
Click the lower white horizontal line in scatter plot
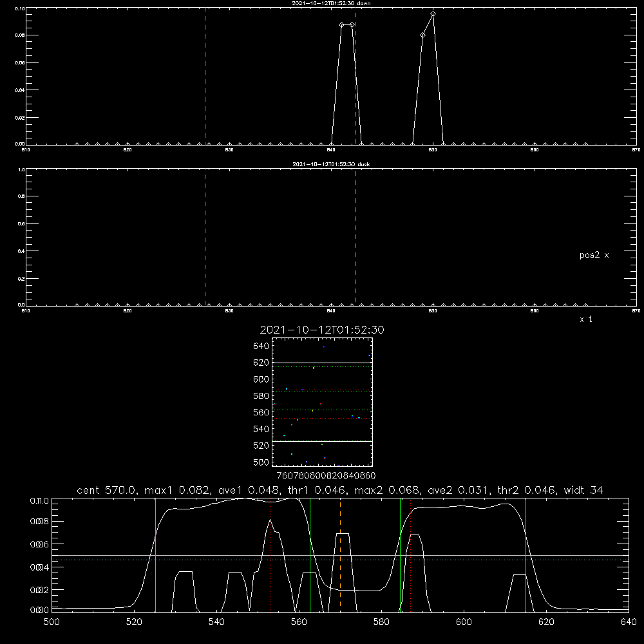pos(322,441)
